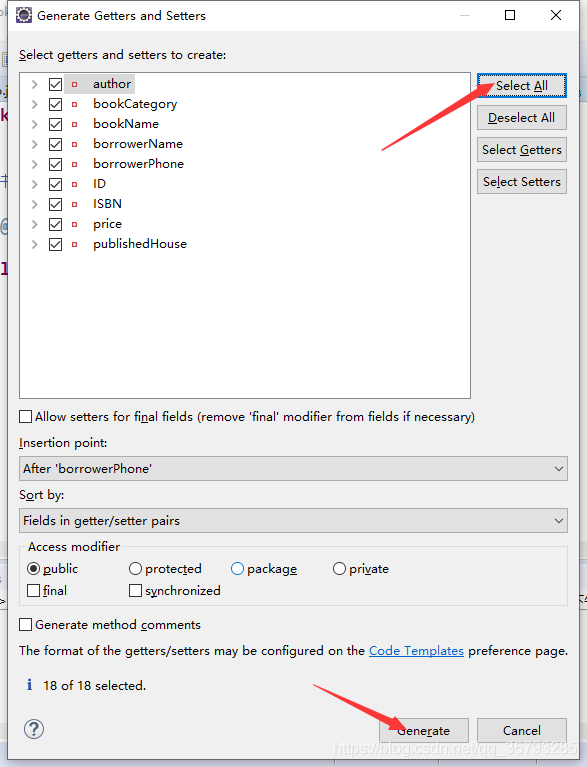
Task: Click the info icon beside '18 of 18 selected'
Action: click(29, 685)
